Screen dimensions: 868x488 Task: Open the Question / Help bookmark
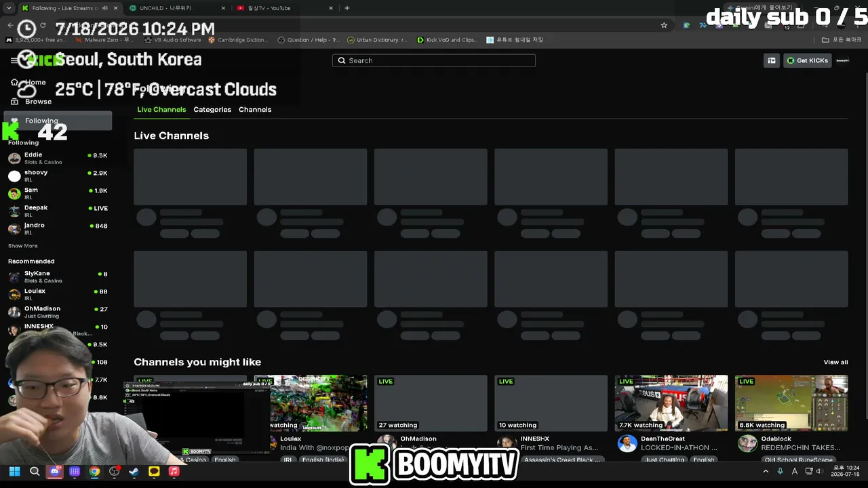309,40
